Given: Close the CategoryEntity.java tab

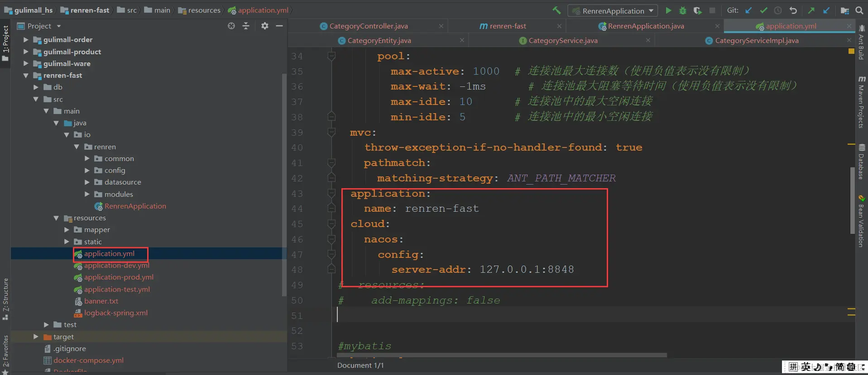Looking at the screenshot, I should coord(462,40).
